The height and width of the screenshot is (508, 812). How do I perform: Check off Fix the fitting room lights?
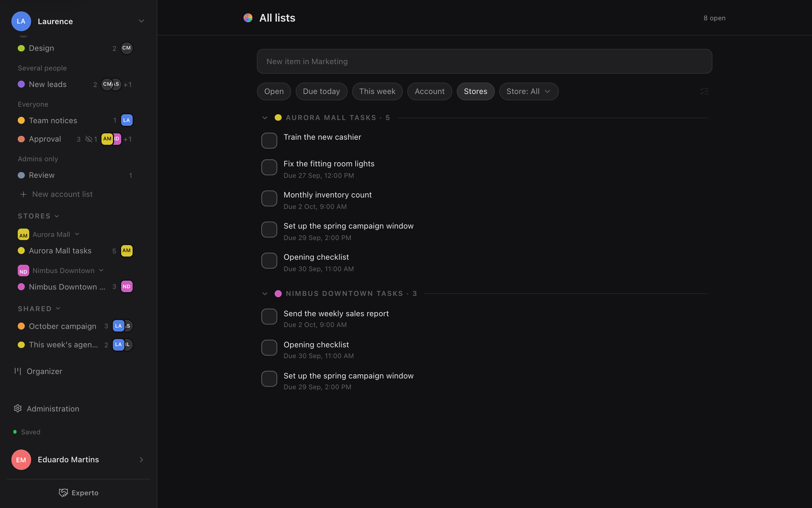(x=269, y=167)
